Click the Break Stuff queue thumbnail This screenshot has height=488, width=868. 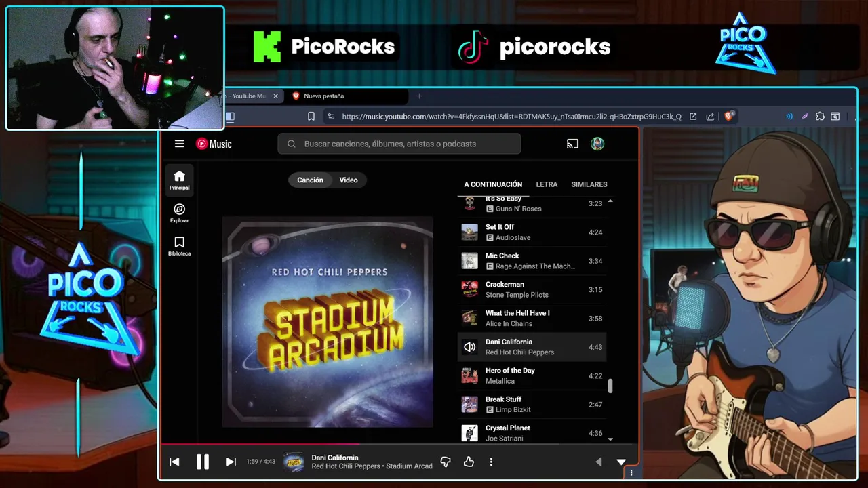pos(469,404)
